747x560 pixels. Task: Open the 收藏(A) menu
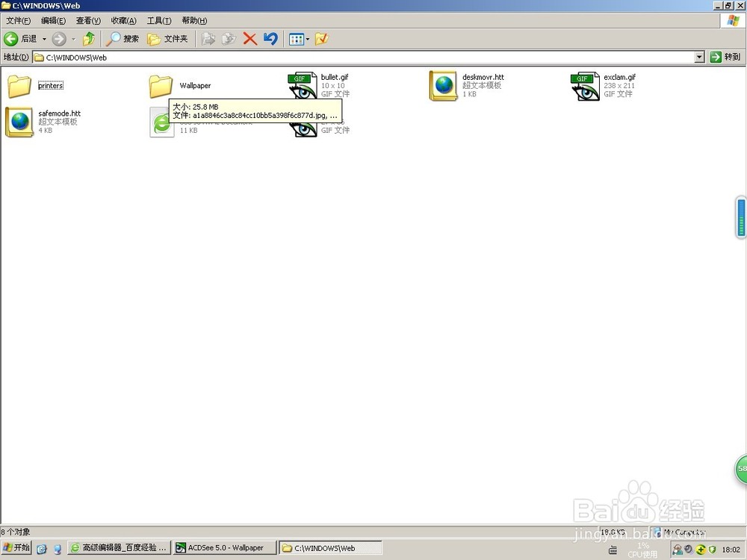123,20
